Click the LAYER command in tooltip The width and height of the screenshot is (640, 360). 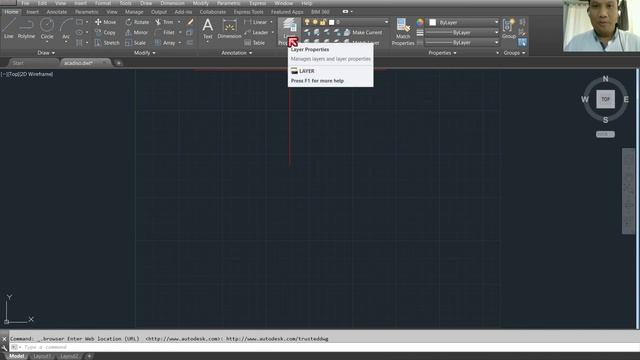[302, 71]
